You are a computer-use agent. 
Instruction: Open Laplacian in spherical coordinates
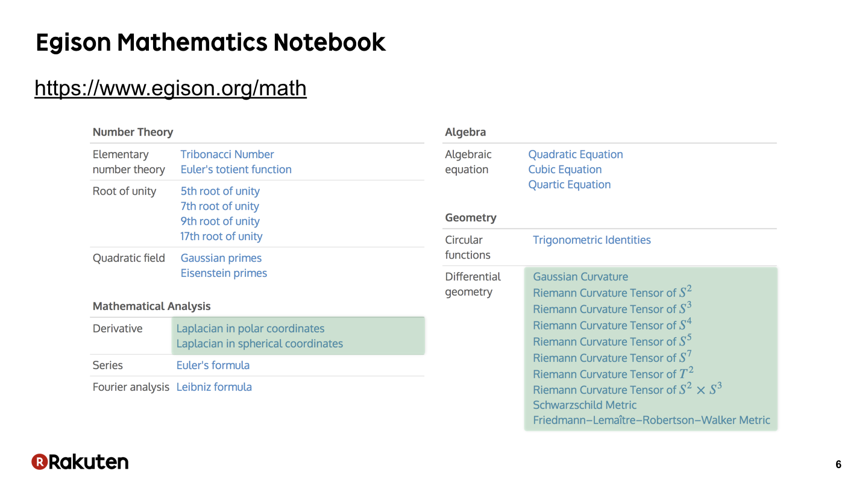pyautogui.click(x=260, y=344)
